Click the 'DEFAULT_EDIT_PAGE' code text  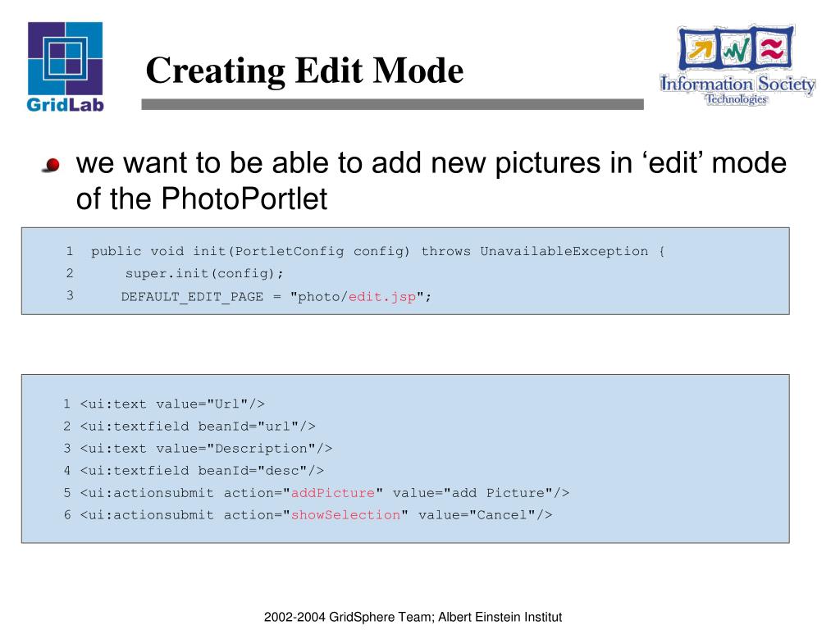(x=192, y=297)
